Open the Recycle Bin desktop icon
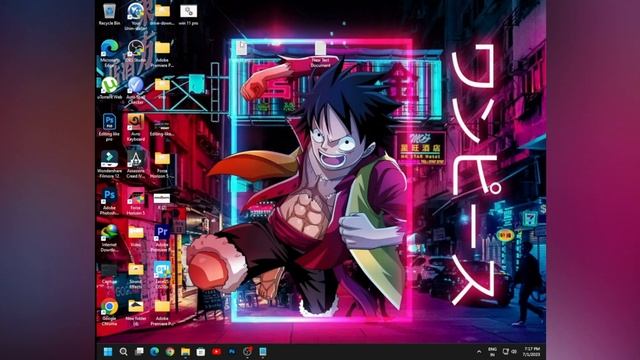Viewport: 640px width, 360px height. pos(109,15)
